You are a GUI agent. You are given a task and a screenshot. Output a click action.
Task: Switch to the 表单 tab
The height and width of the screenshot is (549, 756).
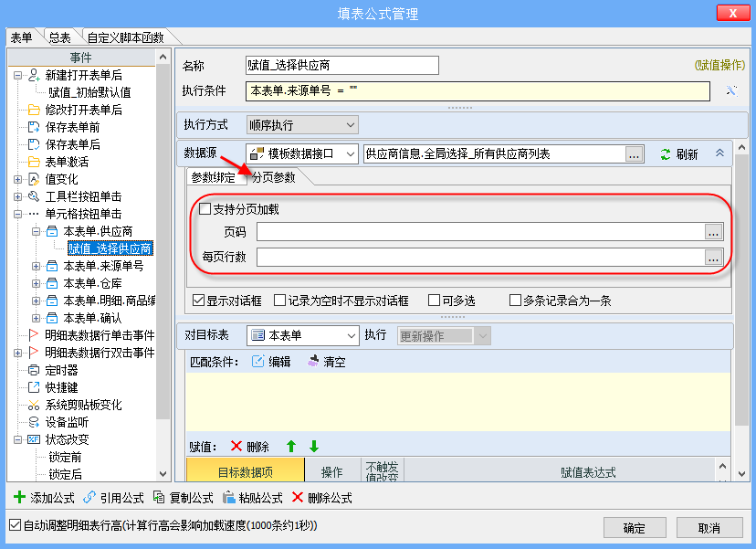pyautogui.click(x=21, y=37)
